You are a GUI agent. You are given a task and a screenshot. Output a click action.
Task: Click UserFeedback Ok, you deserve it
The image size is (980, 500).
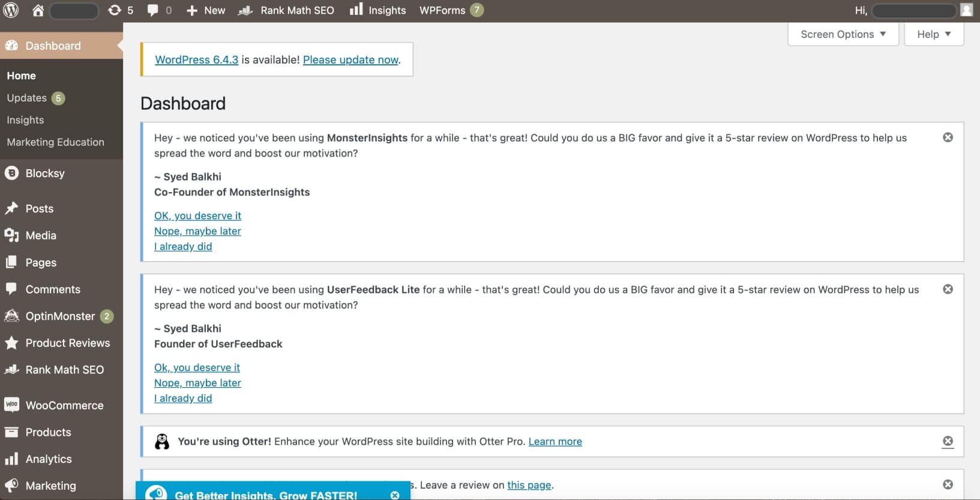197,367
